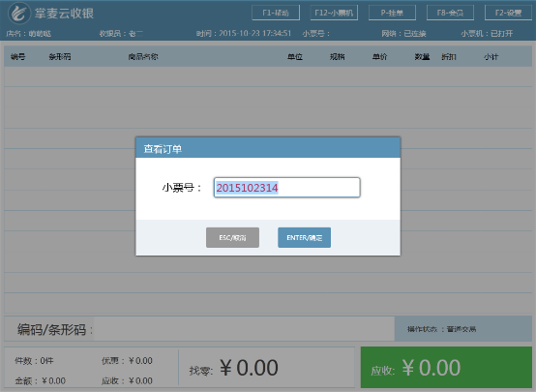Click the green 应收 amount panel
The height and width of the screenshot is (392, 536).
[446, 368]
